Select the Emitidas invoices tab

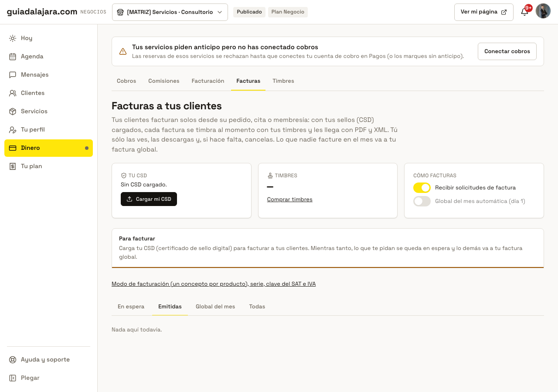click(x=170, y=307)
